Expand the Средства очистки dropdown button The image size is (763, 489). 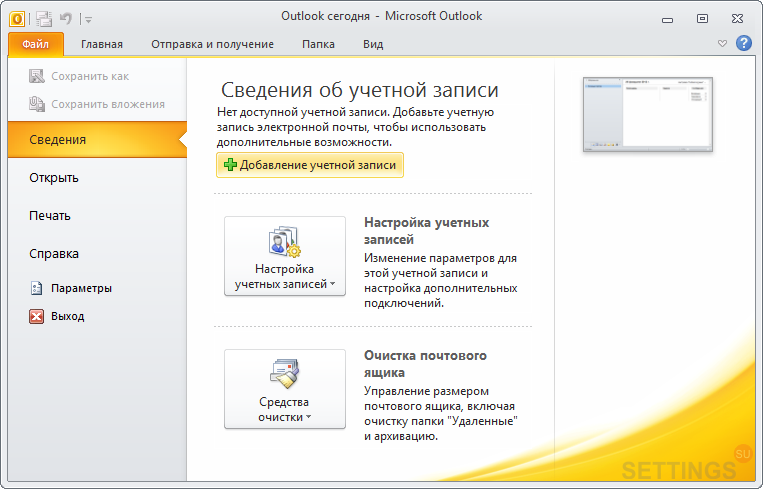(x=285, y=389)
